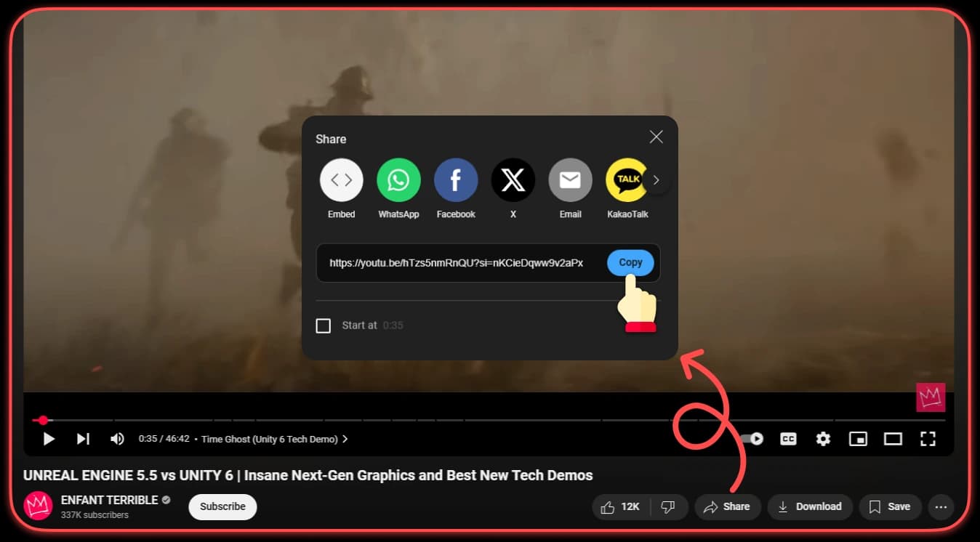Mute the video volume

(x=117, y=439)
